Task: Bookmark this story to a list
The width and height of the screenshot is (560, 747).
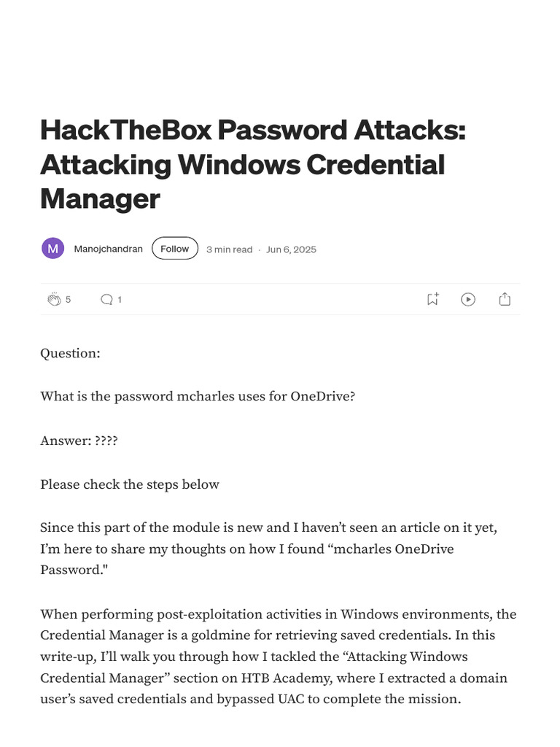Action: pyautogui.click(x=432, y=299)
